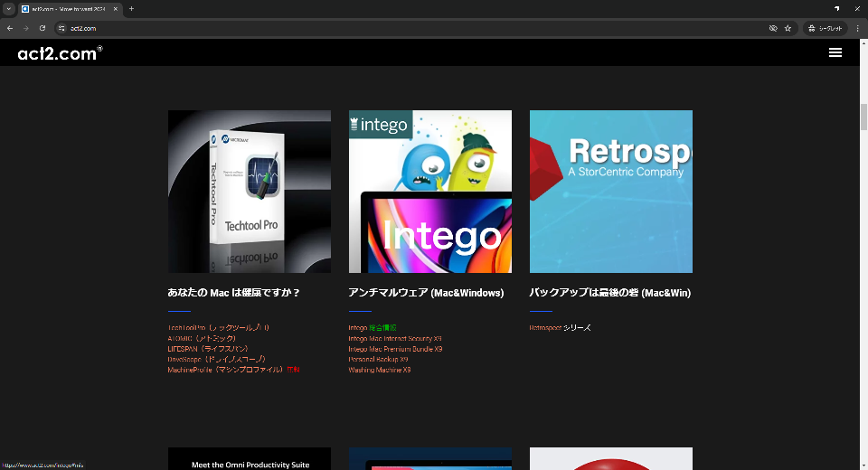Screen dimensions: 868x470
Task: Click the Intego monsters image
Action: [430, 192]
